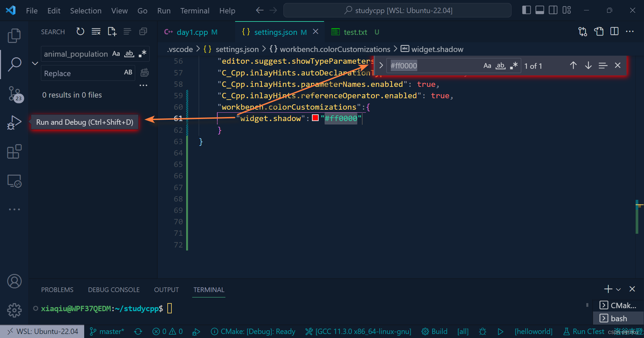This screenshot has width=644, height=338.
Task: Clear search results in Search panel
Action: tap(96, 32)
